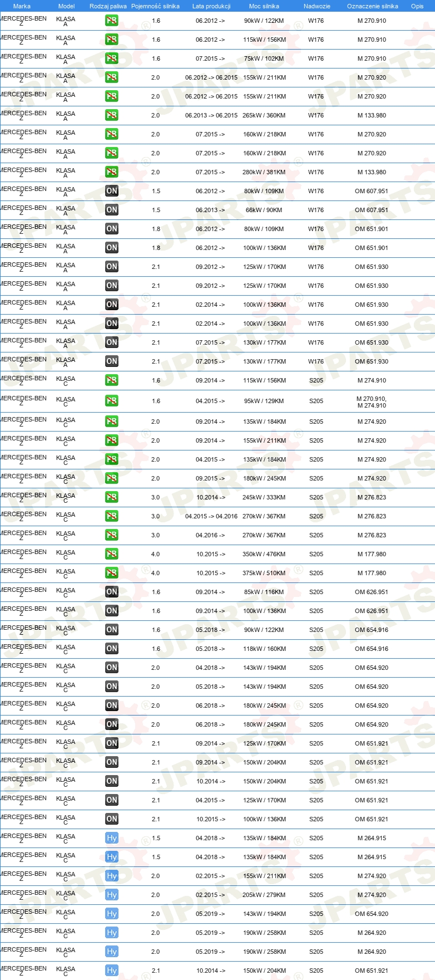Click diesel ON icon for 66kW / 90KM row
The width and height of the screenshot is (435, 980).
point(112,210)
